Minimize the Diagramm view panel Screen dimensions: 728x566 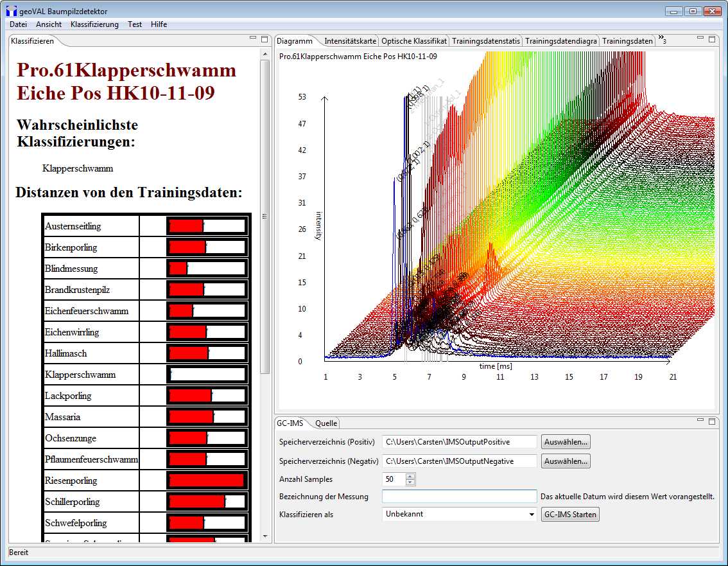click(700, 39)
